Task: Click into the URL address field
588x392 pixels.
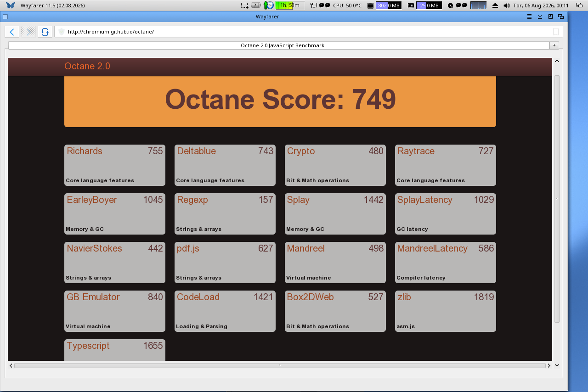Action: tap(308, 32)
